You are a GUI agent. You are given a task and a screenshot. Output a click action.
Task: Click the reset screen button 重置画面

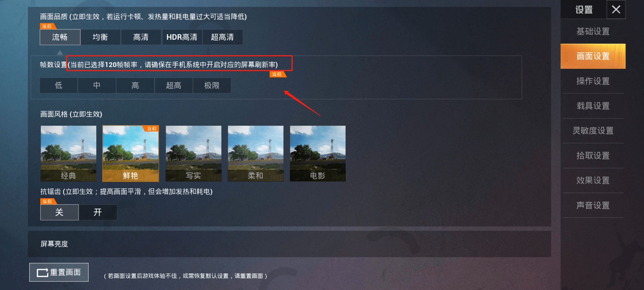point(59,272)
